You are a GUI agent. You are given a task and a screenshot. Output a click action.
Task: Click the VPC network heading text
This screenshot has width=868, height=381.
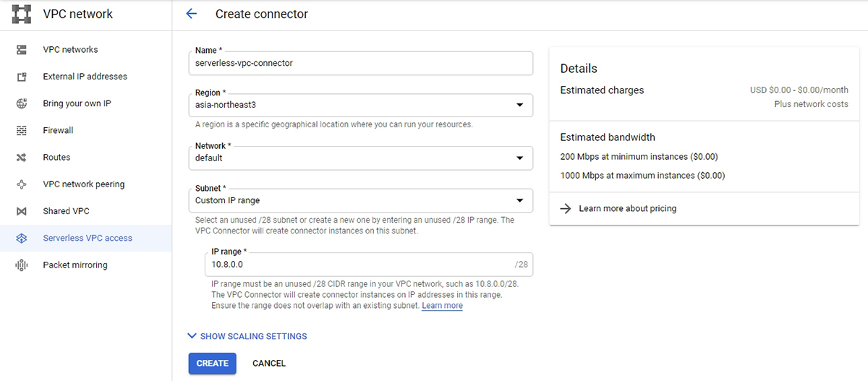[78, 14]
